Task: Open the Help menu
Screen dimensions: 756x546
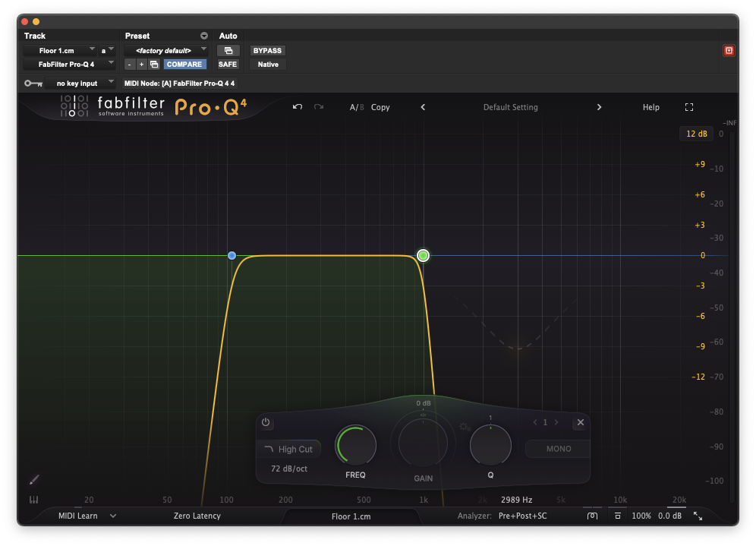Action: 651,107
